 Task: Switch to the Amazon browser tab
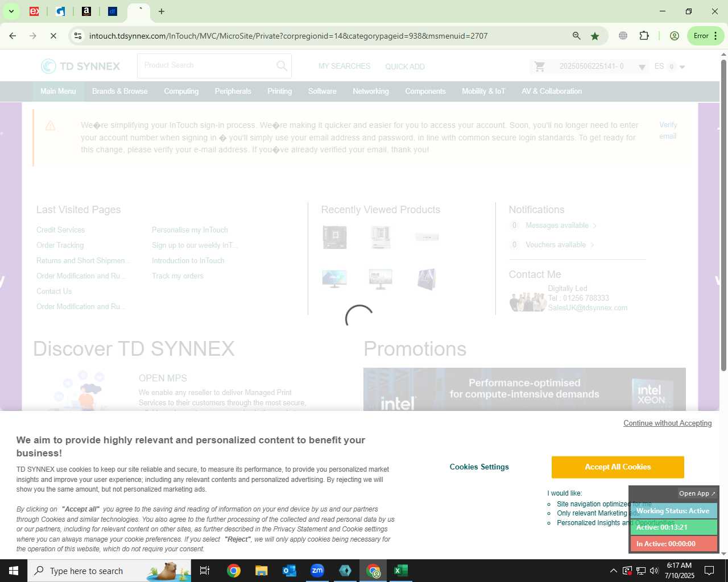[x=86, y=11]
